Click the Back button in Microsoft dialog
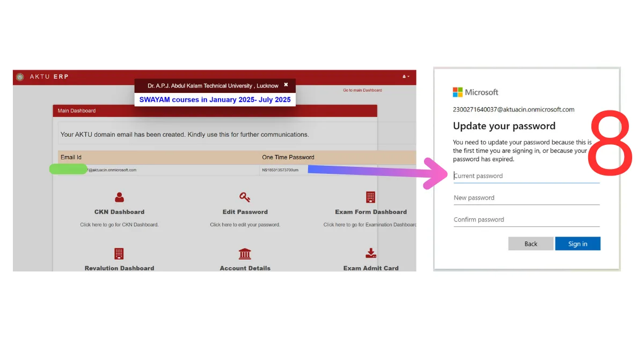The width and height of the screenshot is (644, 338). 531,244
